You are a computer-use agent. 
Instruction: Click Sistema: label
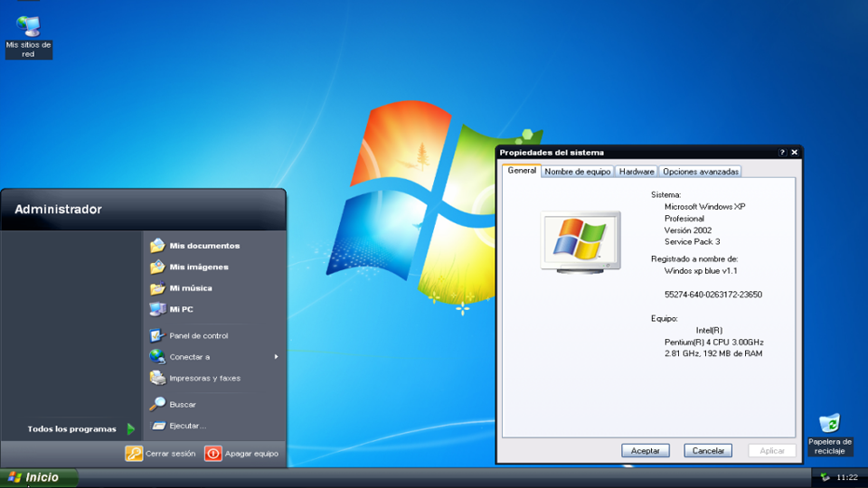pyautogui.click(x=666, y=195)
